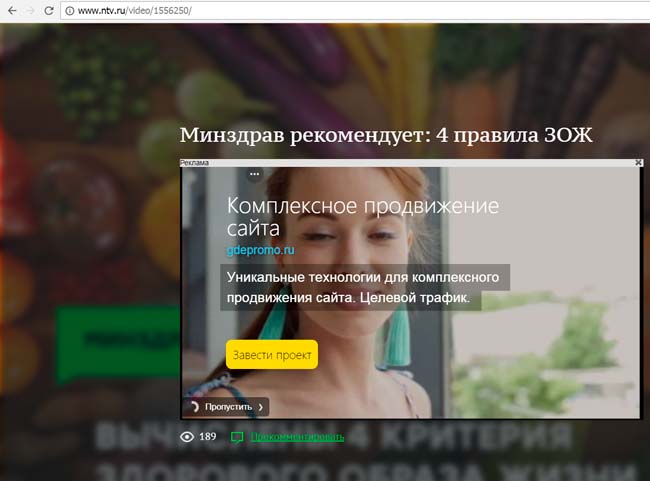Image resolution: width=650 pixels, height=481 pixels.
Task: Click the "Прокомментировать" link
Action: pos(297,437)
